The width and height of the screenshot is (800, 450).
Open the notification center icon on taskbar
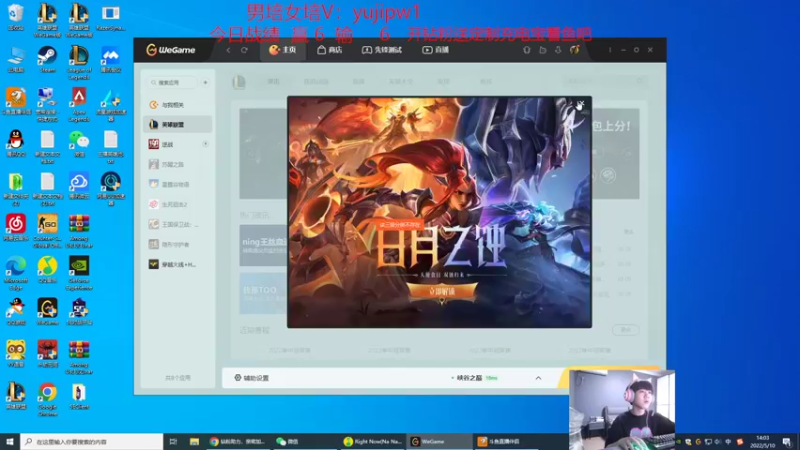(x=787, y=441)
